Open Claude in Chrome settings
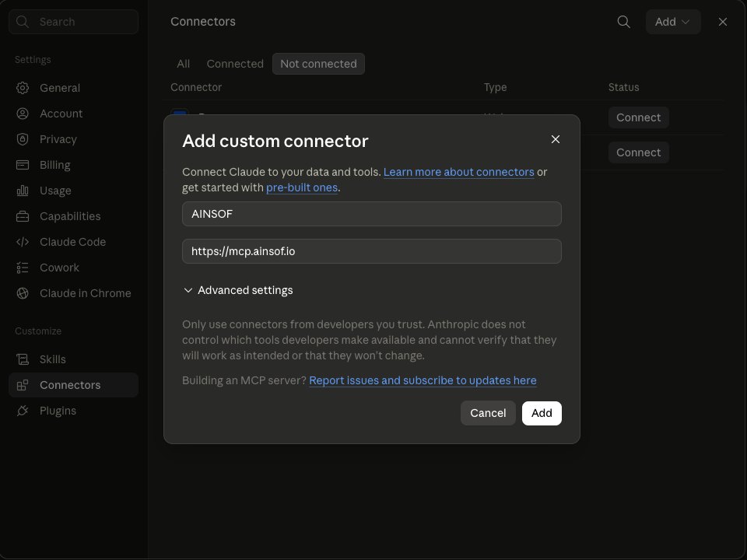Image resolution: width=747 pixels, height=560 pixels. point(73,294)
